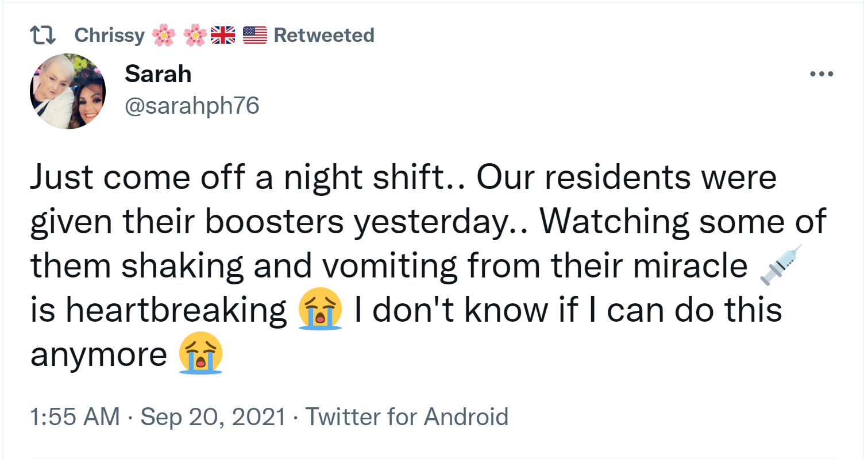868x459 pixels.
Task: Click the "Retweeted" label
Action: 324,36
